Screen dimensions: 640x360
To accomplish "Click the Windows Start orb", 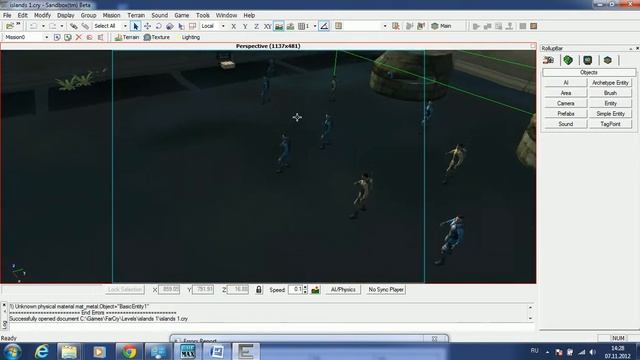I will point(12,351).
